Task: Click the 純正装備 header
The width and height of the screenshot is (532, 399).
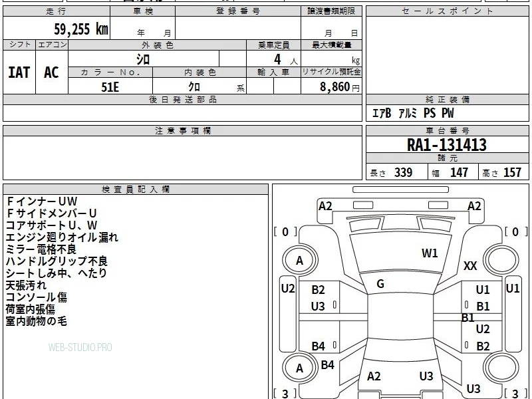Action: click(447, 100)
